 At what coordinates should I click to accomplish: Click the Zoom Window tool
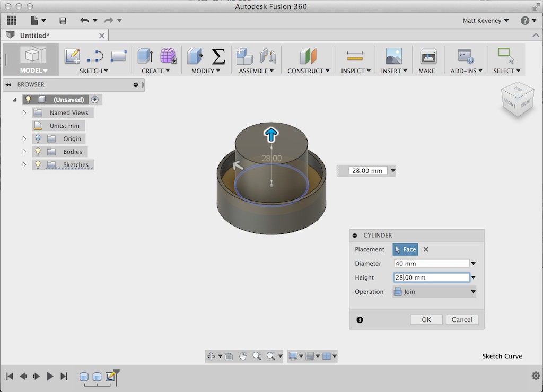click(x=271, y=356)
